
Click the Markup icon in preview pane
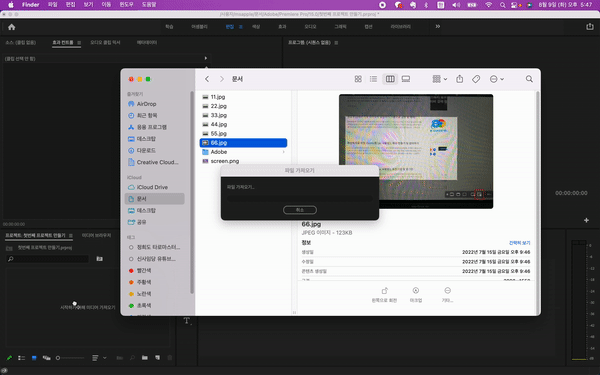coord(416,291)
